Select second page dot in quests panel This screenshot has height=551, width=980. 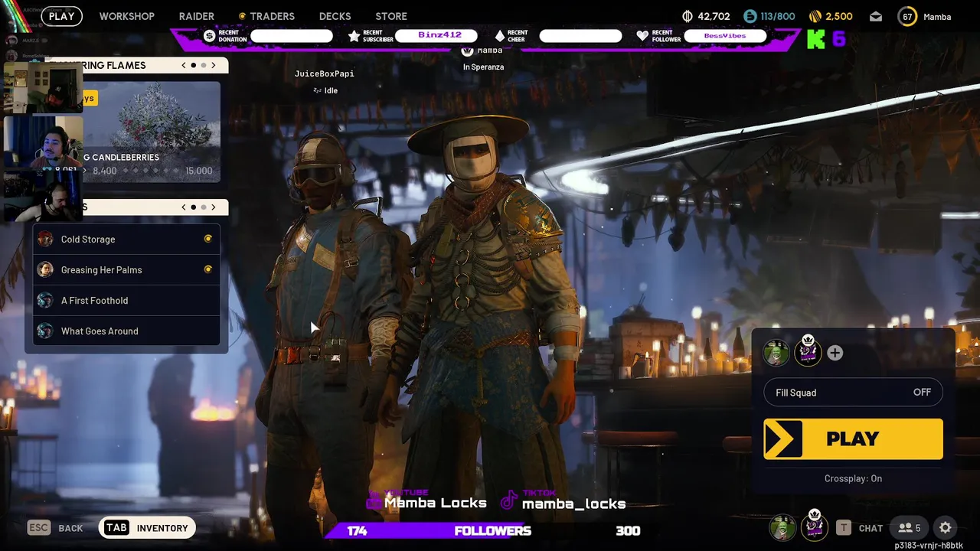coord(203,207)
